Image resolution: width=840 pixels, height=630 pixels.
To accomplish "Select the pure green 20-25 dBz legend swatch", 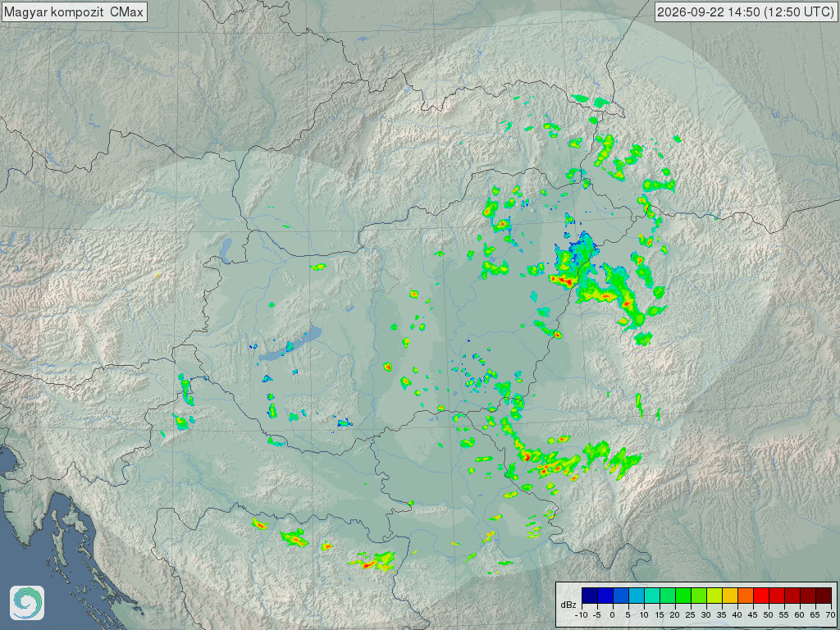I will [683, 596].
